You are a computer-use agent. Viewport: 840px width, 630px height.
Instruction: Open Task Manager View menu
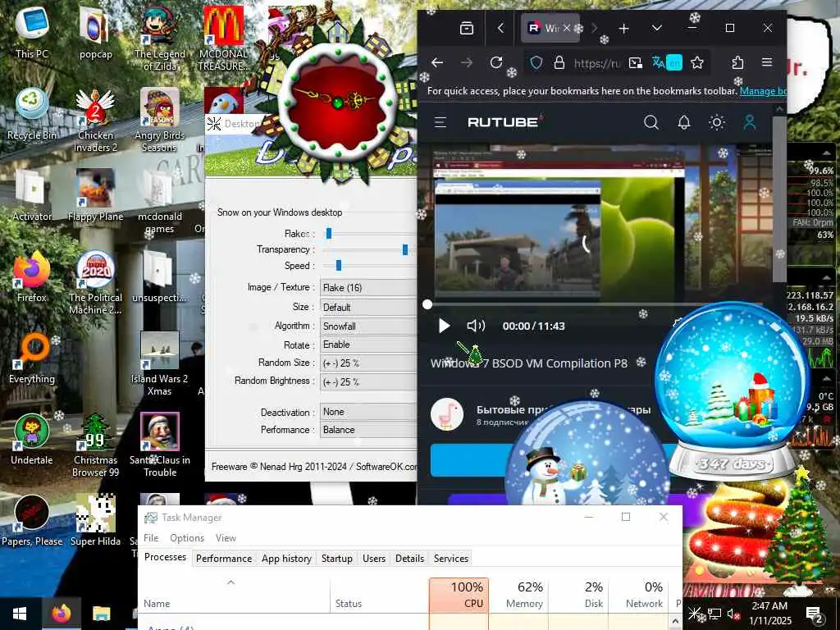226,538
